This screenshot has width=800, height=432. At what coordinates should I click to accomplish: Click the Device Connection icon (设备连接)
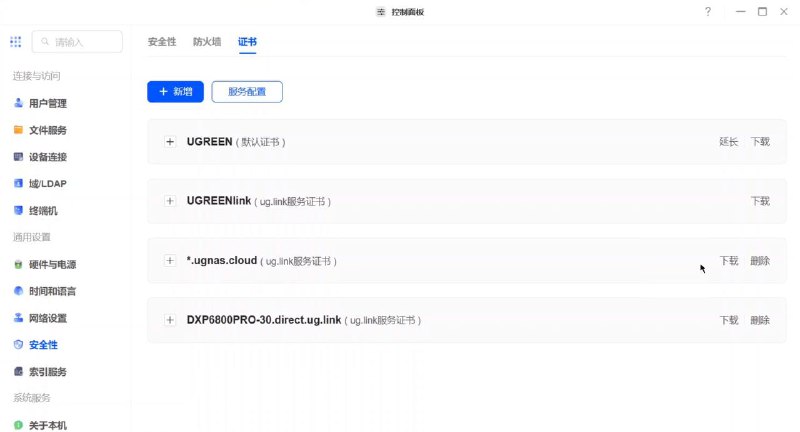(x=18, y=157)
